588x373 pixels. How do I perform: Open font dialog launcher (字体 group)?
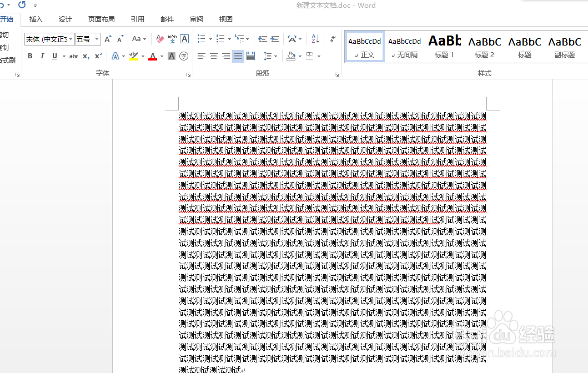188,74
